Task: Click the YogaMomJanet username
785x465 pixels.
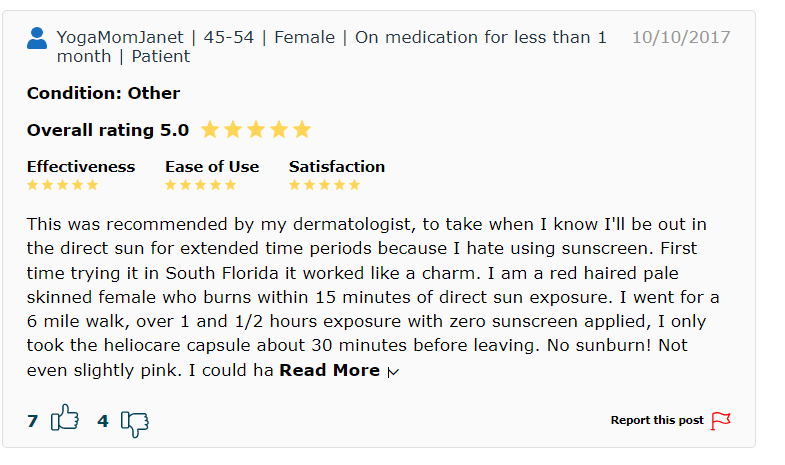Action: tap(120, 38)
